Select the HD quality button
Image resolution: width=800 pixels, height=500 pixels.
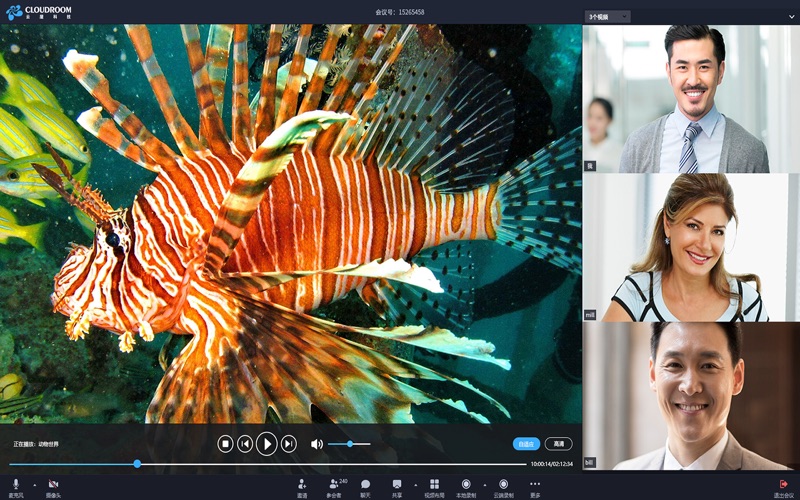click(x=559, y=444)
